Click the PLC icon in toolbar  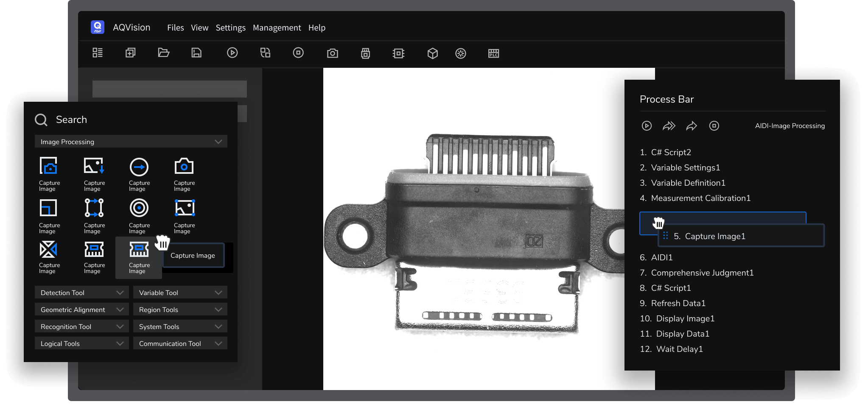(493, 53)
